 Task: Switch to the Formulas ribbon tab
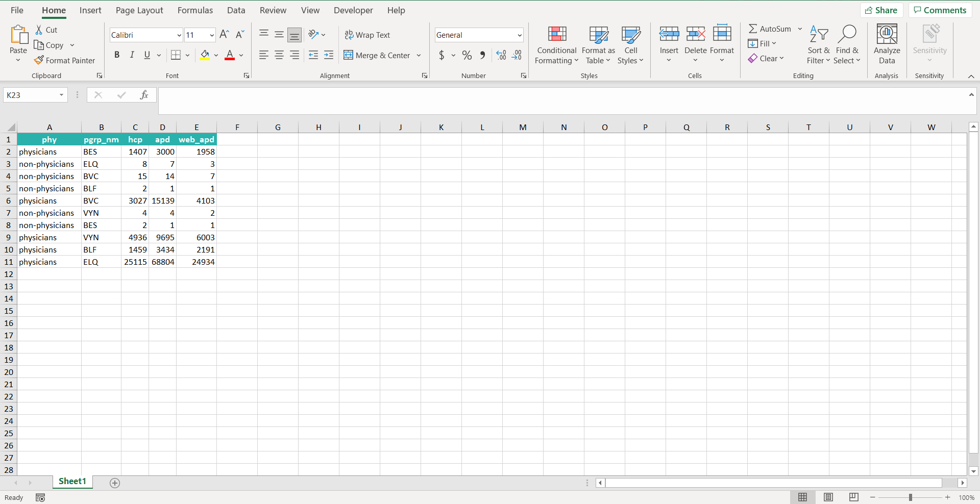pyautogui.click(x=195, y=10)
